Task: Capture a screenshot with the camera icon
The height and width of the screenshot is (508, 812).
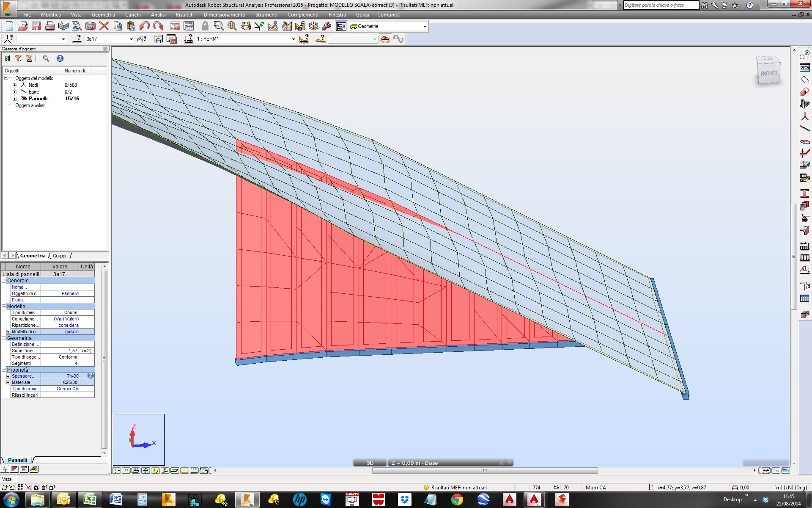Action: click(x=91, y=26)
